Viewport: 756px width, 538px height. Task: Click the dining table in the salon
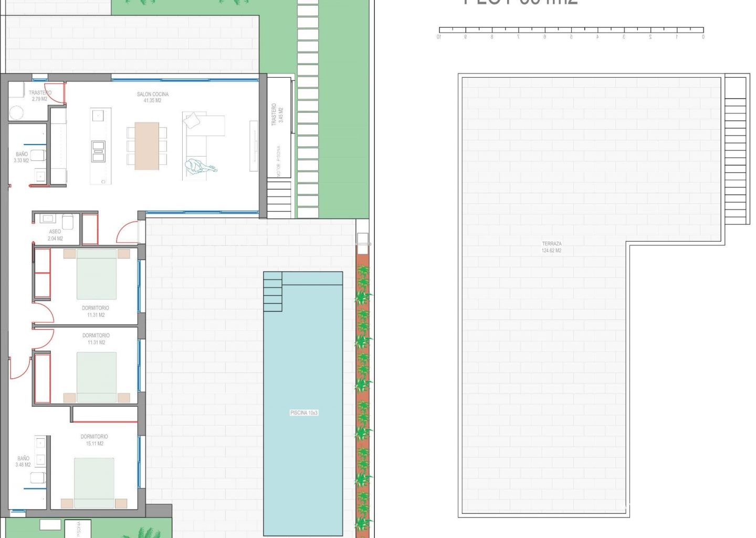(147, 146)
